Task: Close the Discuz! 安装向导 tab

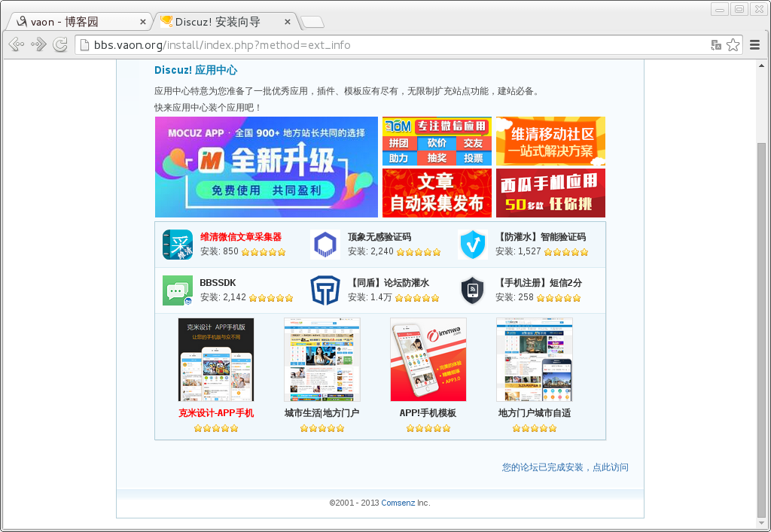Action: coord(288,22)
